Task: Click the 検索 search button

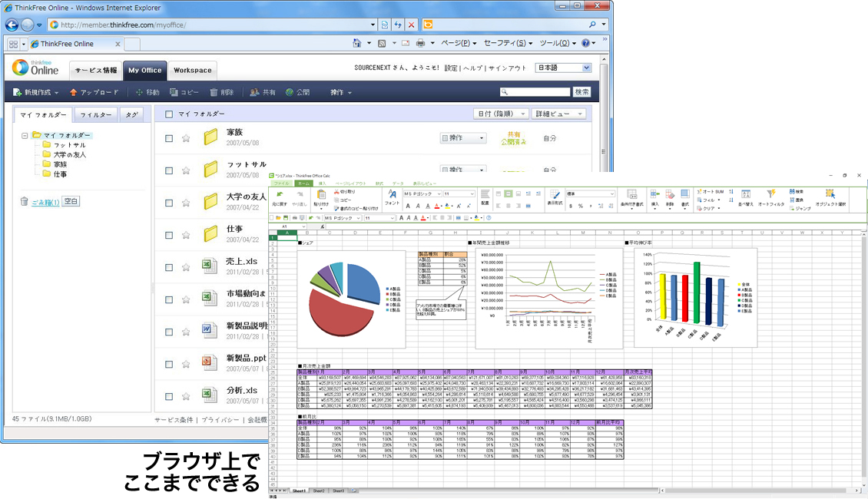Action: (581, 92)
